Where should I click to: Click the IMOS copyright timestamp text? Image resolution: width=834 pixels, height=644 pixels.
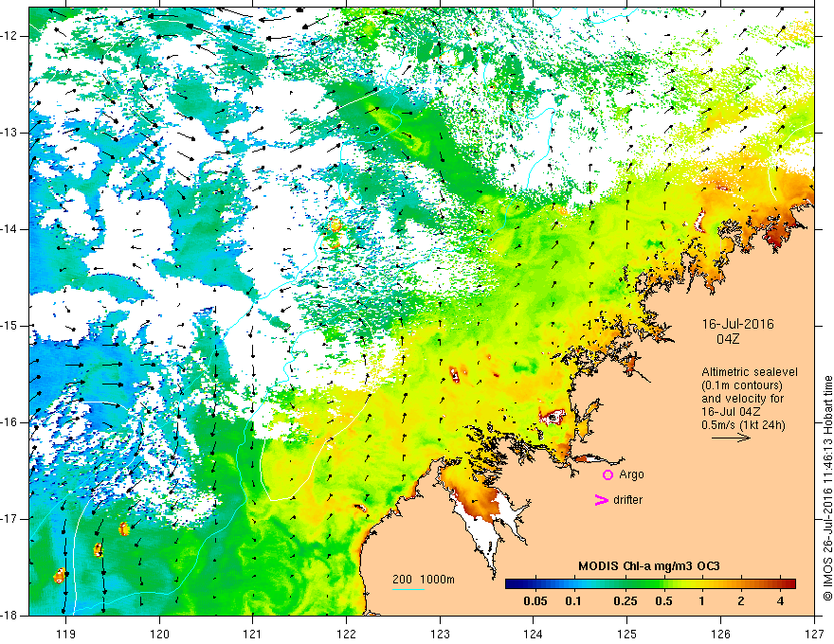[827, 488]
